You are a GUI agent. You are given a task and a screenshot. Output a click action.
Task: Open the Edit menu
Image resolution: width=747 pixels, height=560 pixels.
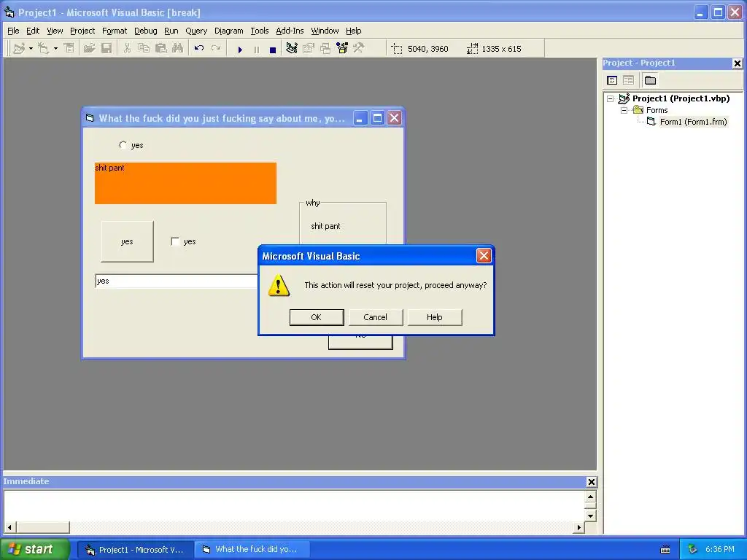click(33, 31)
